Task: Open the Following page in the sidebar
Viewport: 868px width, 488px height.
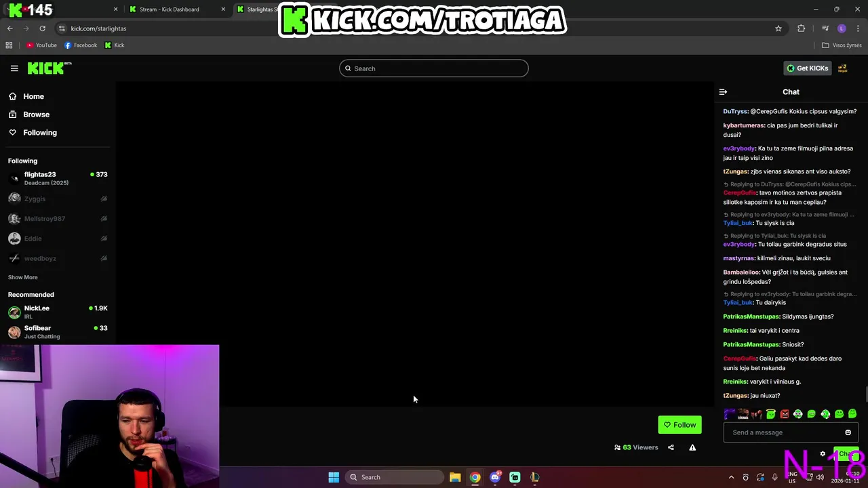Action: pos(40,133)
